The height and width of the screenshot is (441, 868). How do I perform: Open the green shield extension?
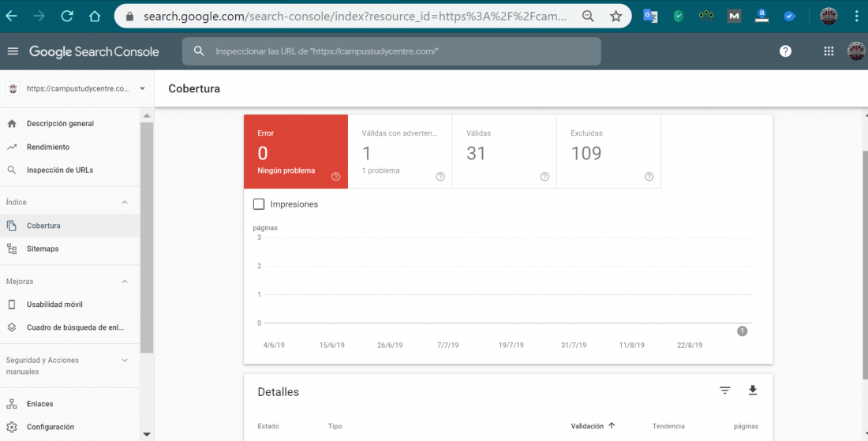[679, 16]
